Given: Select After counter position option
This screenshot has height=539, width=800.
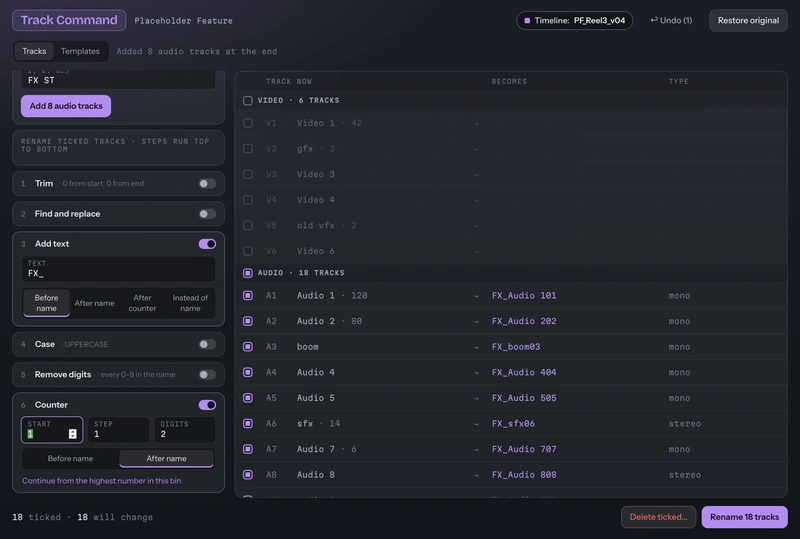Looking at the screenshot, I should coord(142,303).
